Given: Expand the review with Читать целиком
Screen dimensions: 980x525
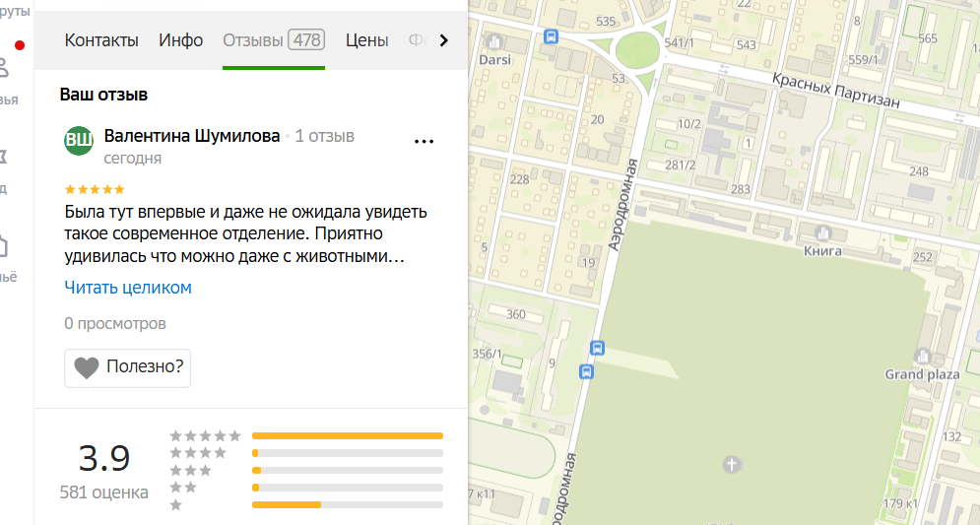Looking at the screenshot, I should tap(128, 288).
